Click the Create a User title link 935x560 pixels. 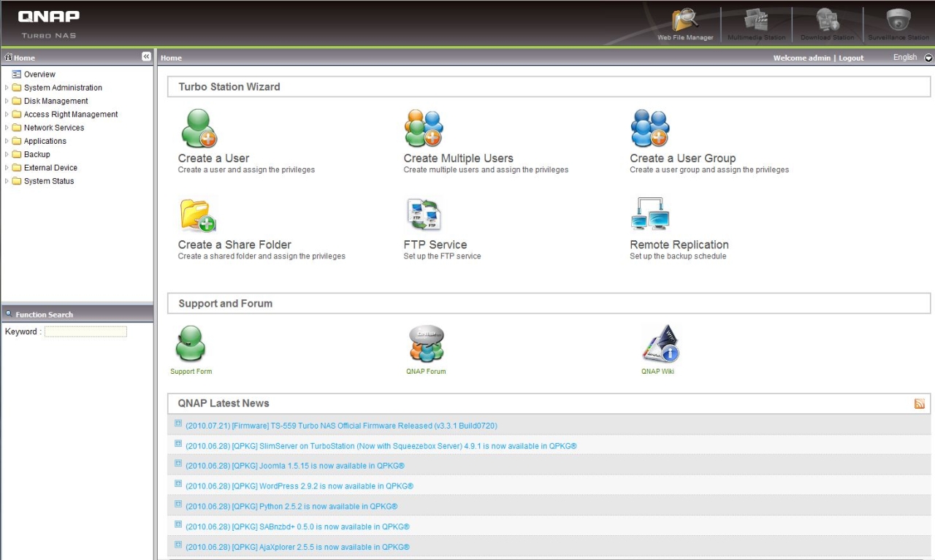pyautogui.click(x=213, y=158)
